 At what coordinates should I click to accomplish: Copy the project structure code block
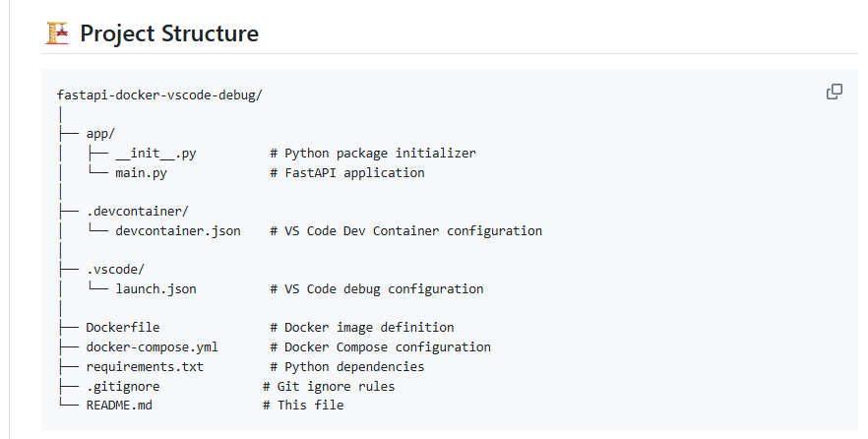pos(835,92)
